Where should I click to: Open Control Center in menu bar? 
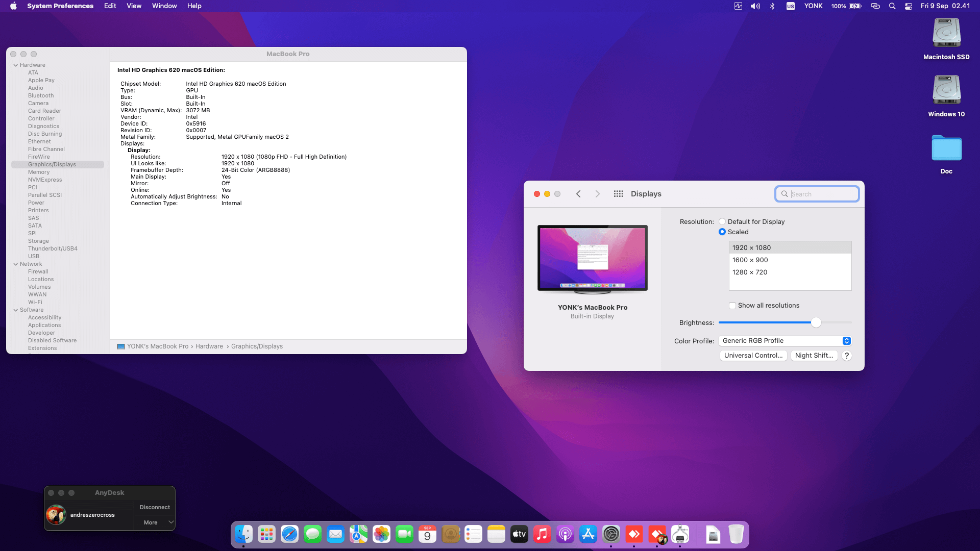(909, 6)
